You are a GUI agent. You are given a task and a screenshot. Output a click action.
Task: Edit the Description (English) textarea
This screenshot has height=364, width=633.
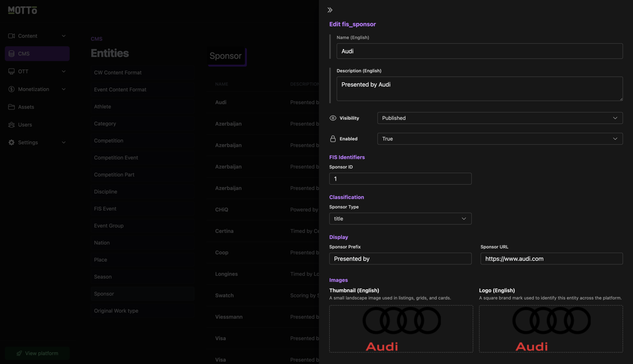[x=479, y=89]
